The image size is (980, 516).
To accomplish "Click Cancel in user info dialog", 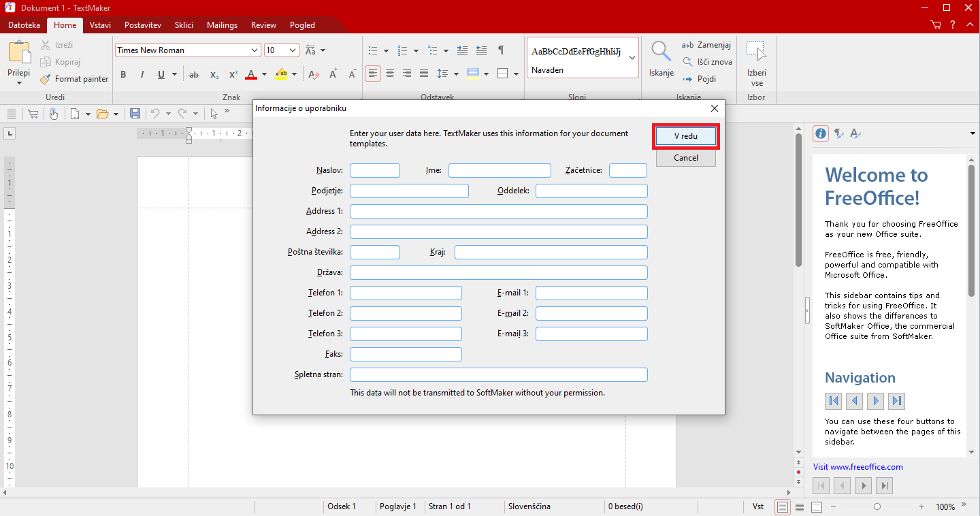I will (x=685, y=158).
